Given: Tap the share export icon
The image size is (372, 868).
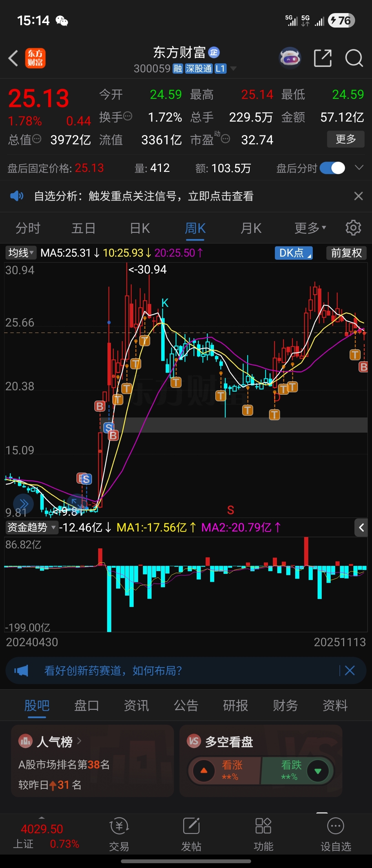Looking at the screenshot, I should (323, 58).
